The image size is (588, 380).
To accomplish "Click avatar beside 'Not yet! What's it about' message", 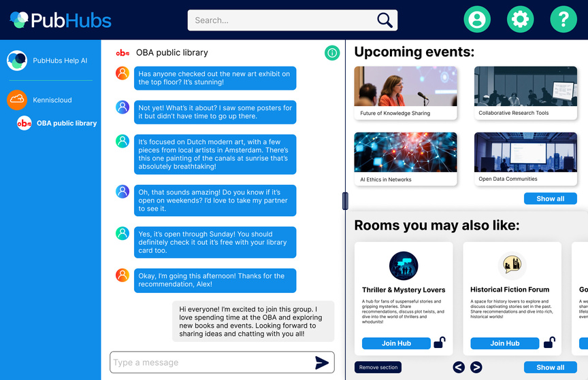I will point(122,107).
